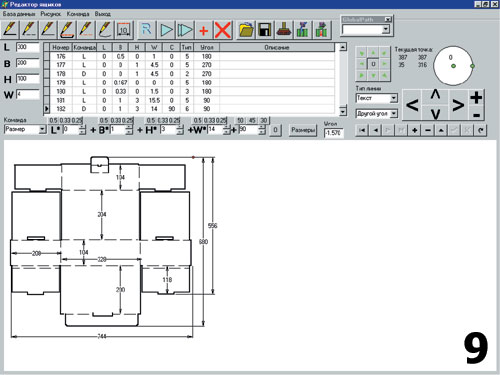The image size is (500, 375).
Task: Click the step play icon with bar
Action: coord(185,30)
